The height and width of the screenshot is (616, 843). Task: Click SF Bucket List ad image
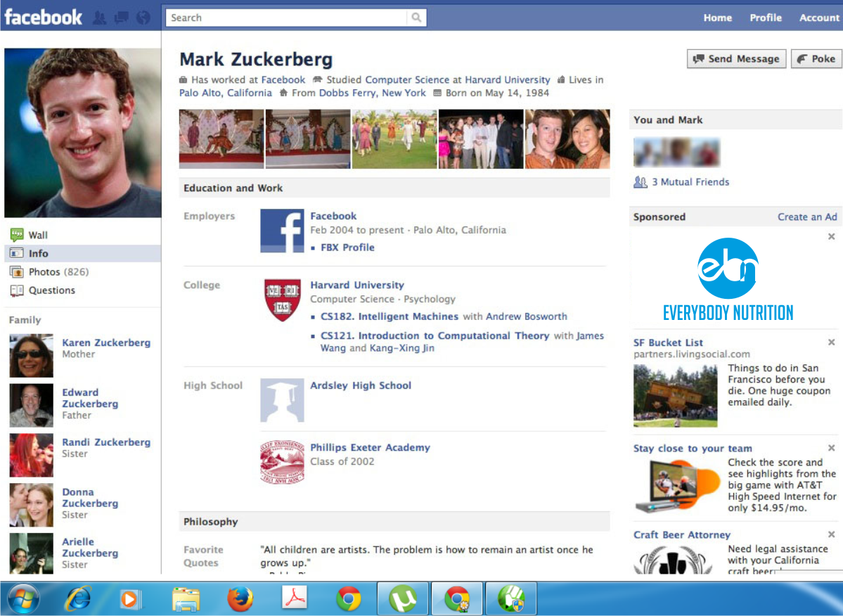pyautogui.click(x=675, y=396)
